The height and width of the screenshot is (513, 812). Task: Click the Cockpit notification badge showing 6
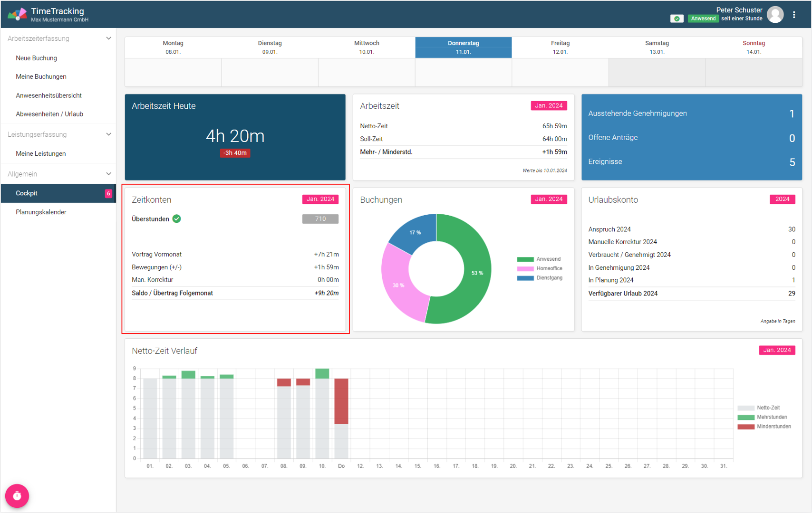[x=108, y=193]
